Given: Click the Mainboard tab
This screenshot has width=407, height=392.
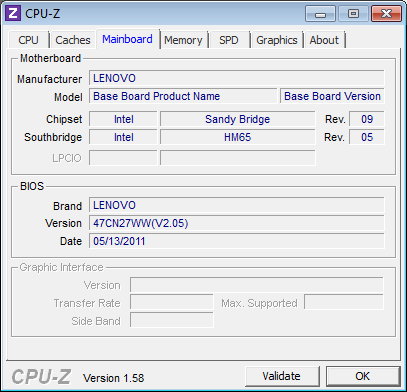Looking at the screenshot, I should pos(127,39).
